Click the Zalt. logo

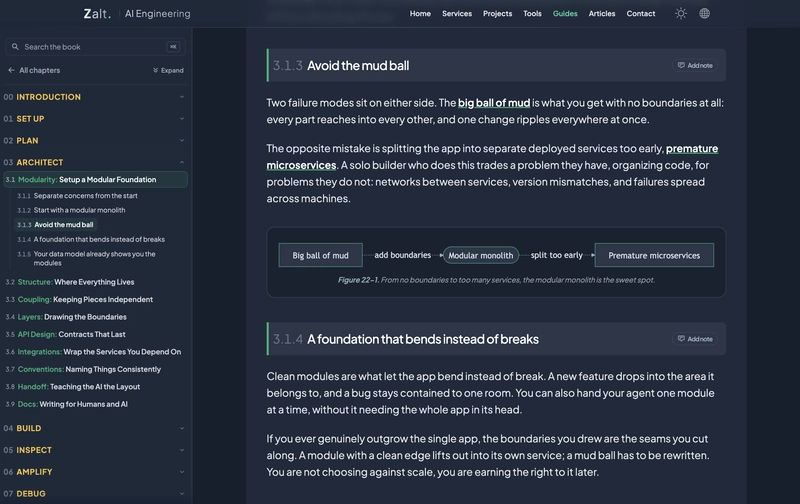point(97,14)
